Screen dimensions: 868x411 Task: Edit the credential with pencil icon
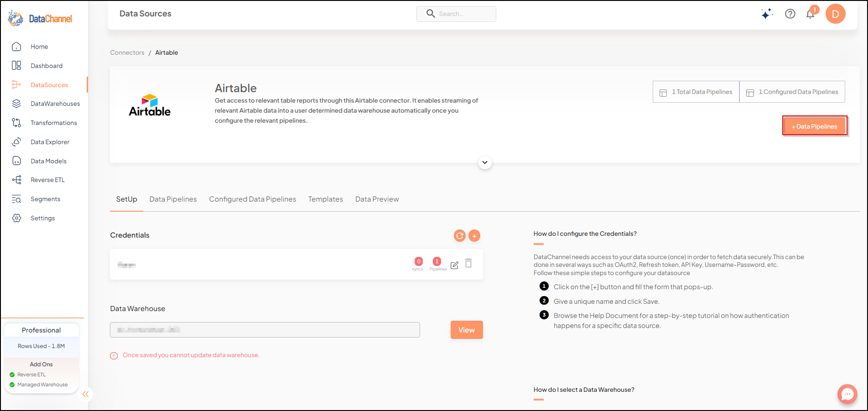[454, 265]
